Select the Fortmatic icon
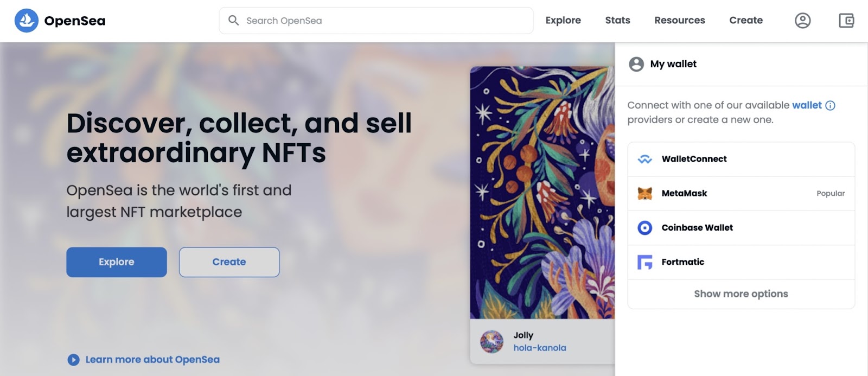 (x=645, y=262)
